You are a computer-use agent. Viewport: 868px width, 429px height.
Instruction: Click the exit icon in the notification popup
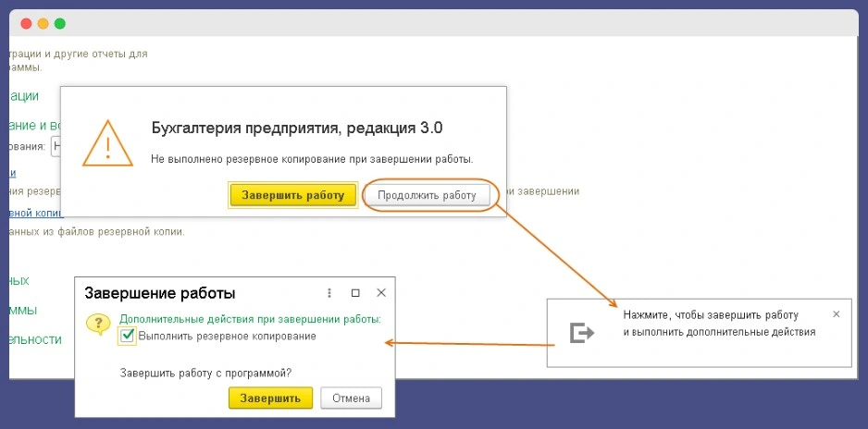pos(581,333)
